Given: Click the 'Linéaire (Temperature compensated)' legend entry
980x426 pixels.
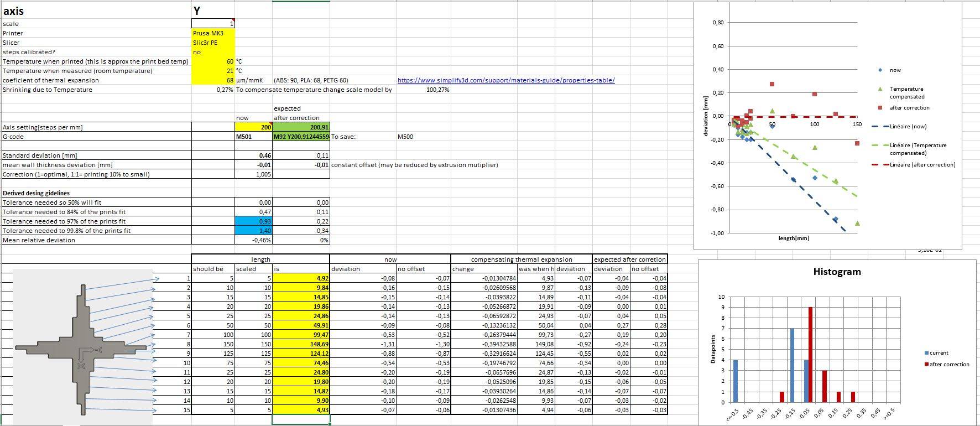Looking at the screenshot, I should coord(909,149).
